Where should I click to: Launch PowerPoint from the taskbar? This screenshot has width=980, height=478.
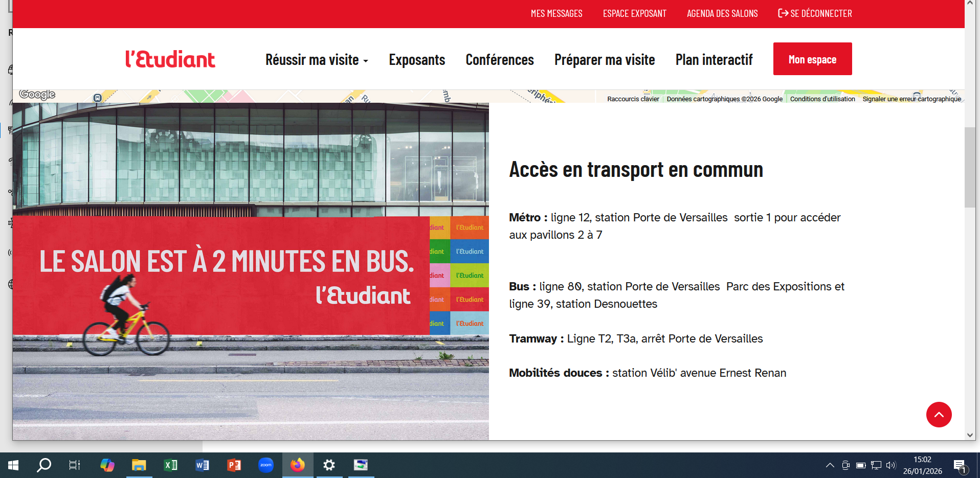pyautogui.click(x=234, y=465)
